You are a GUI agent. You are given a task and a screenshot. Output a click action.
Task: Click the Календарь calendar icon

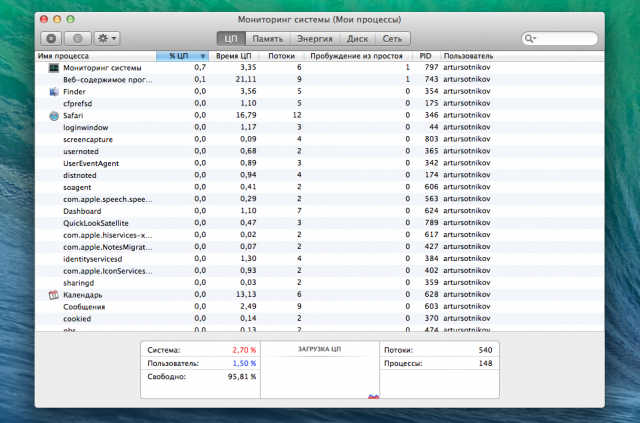tap(53, 295)
